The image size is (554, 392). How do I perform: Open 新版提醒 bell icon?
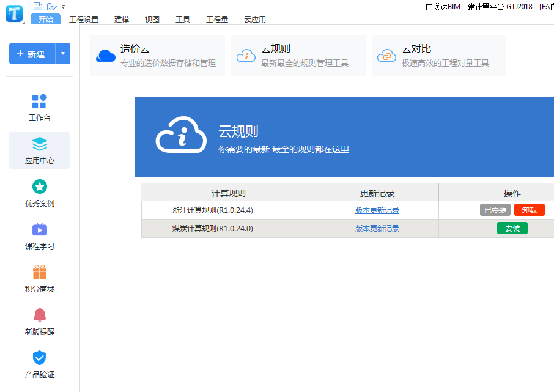tap(40, 315)
